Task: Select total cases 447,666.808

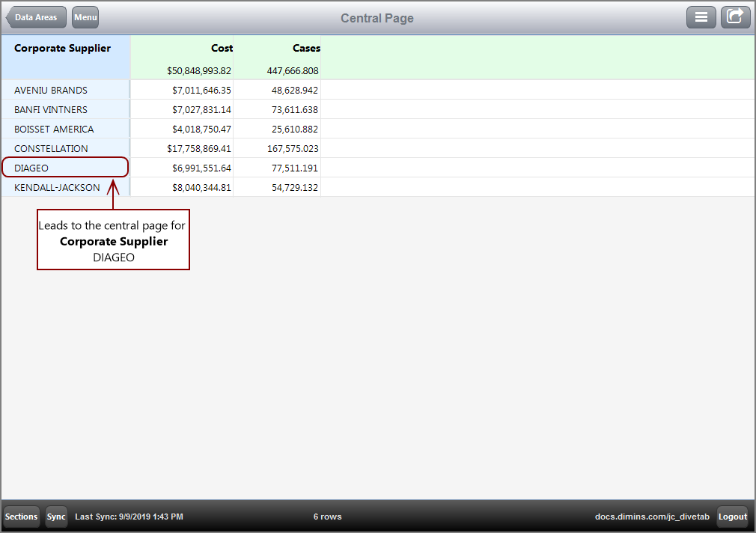Action: pyautogui.click(x=293, y=71)
